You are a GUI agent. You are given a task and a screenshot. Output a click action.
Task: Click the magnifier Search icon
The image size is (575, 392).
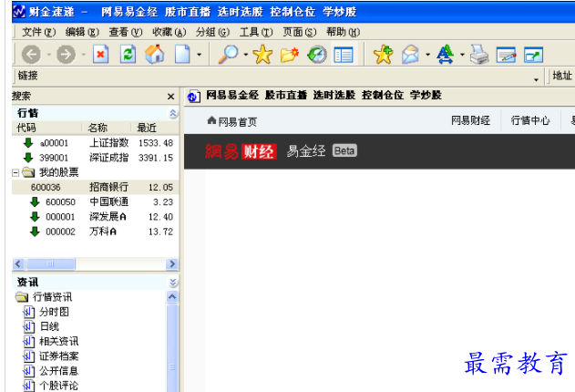click(228, 55)
